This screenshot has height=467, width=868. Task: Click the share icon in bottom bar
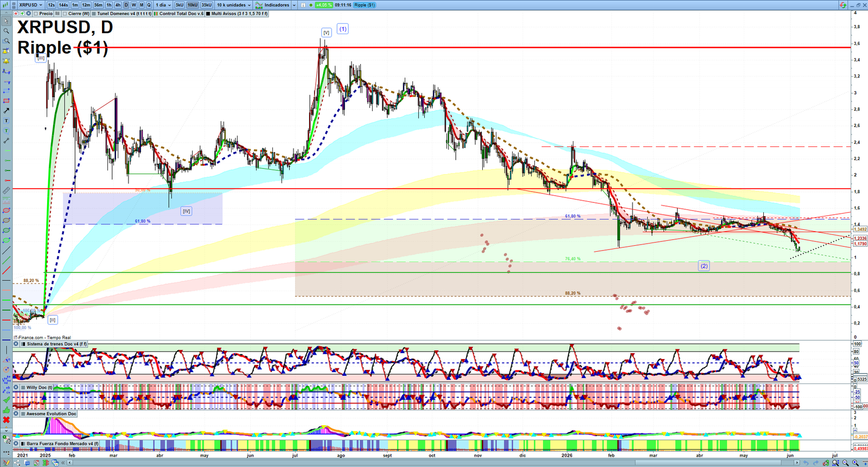tap(17, 463)
